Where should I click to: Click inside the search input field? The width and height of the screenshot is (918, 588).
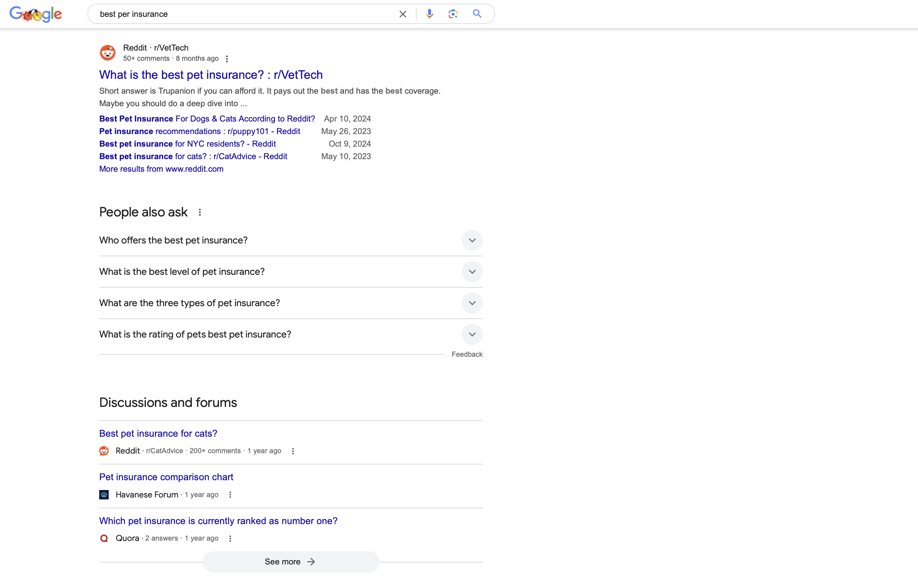click(x=235, y=14)
